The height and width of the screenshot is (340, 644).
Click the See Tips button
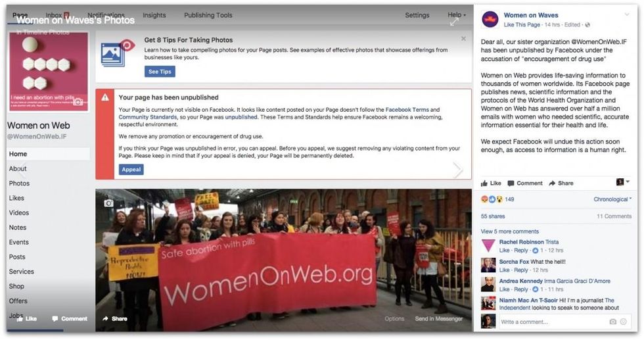[x=160, y=72]
